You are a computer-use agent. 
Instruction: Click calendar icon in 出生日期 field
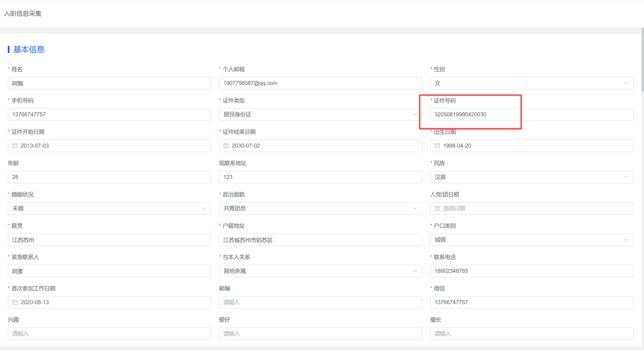(437, 146)
